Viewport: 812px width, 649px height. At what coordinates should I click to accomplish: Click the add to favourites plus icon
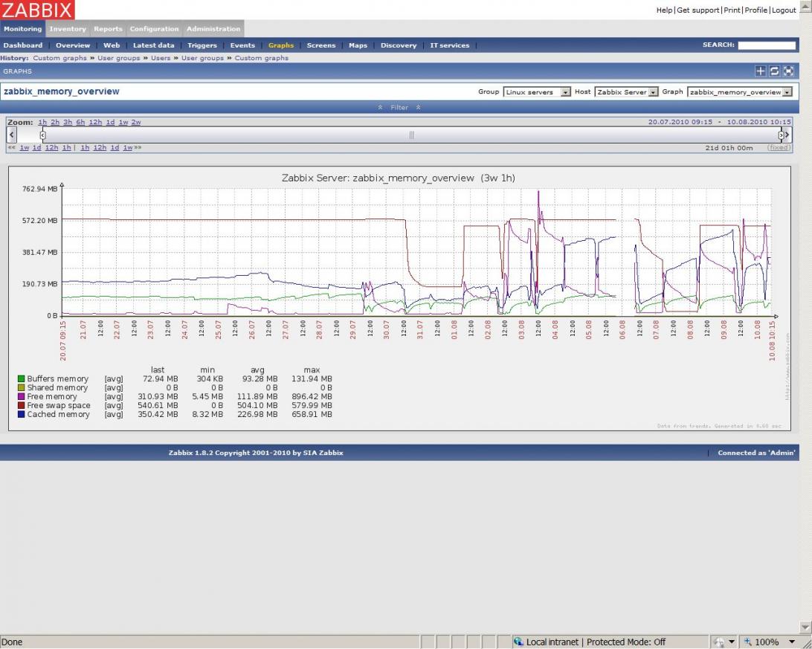coord(760,71)
